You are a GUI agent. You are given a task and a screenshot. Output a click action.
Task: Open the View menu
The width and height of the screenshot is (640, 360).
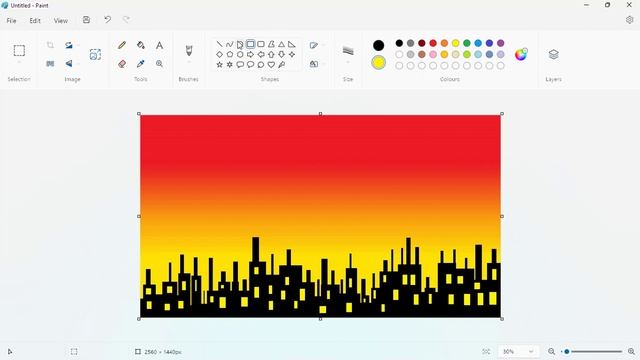pyautogui.click(x=61, y=20)
